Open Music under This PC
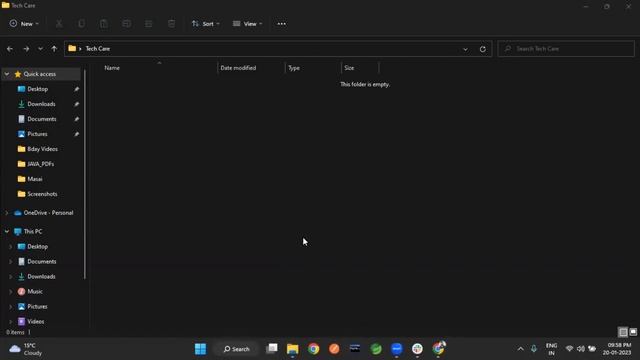 pyautogui.click(x=35, y=291)
